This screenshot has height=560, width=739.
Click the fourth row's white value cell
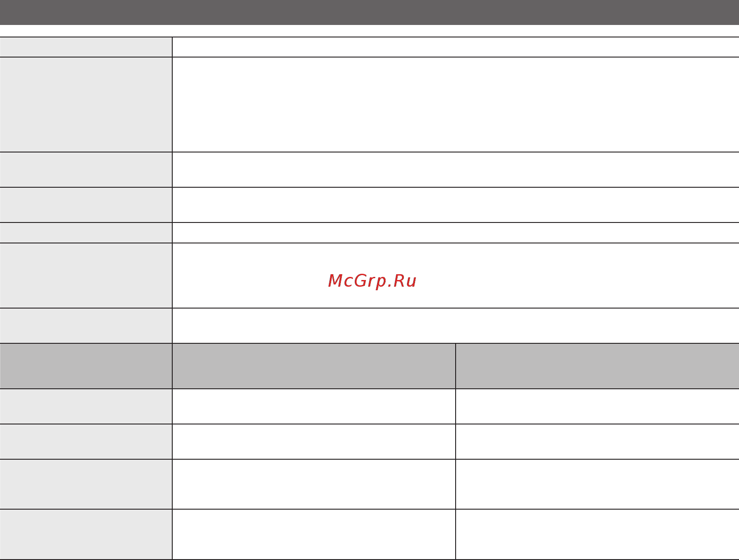click(456, 205)
